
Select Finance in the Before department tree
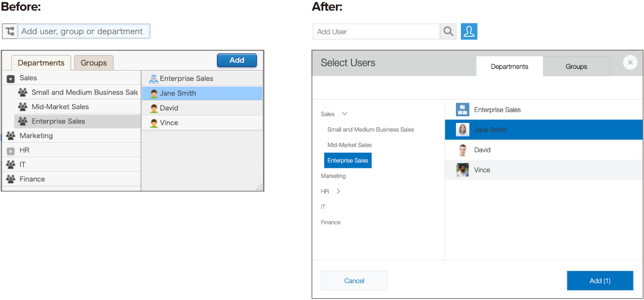pyautogui.click(x=32, y=179)
